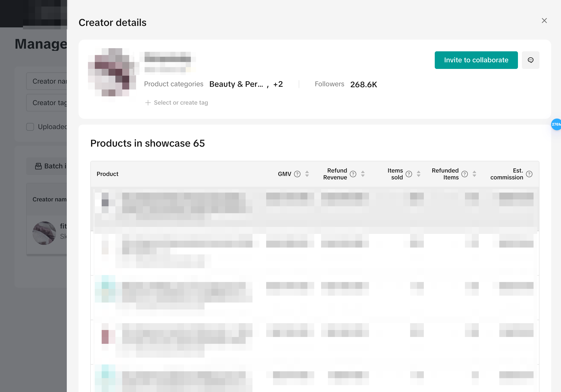Click the chat message icon button
Viewport: 561px width, 392px height.
[x=530, y=60]
